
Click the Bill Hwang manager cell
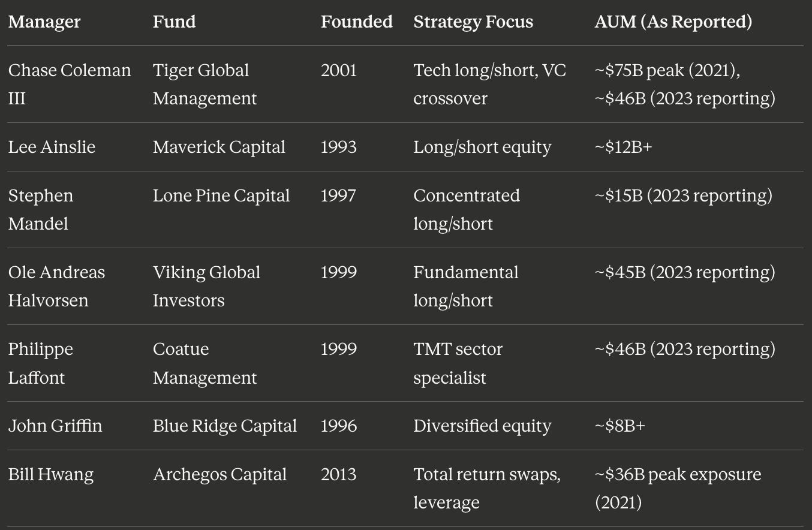[51, 474]
